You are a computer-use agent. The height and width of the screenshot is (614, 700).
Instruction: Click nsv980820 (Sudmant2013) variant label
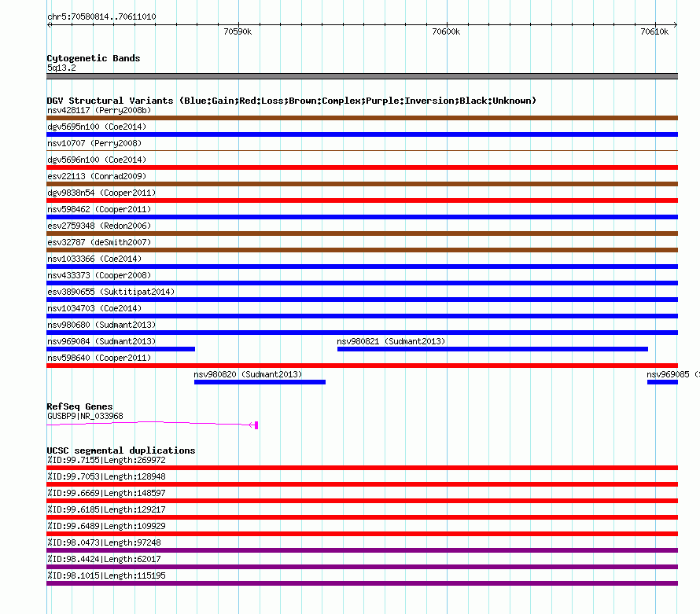[248, 374]
